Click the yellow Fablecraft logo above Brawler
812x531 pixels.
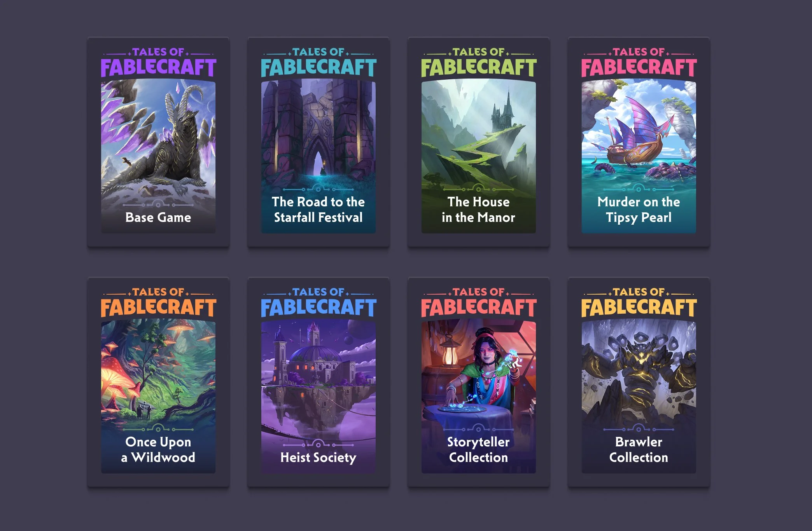click(639, 303)
